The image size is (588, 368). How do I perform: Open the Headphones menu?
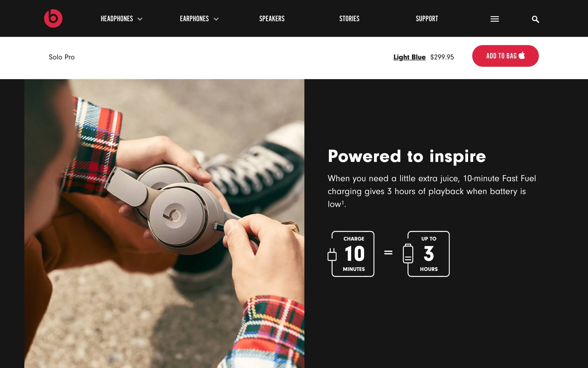pyautogui.click(x=117, y=19)
